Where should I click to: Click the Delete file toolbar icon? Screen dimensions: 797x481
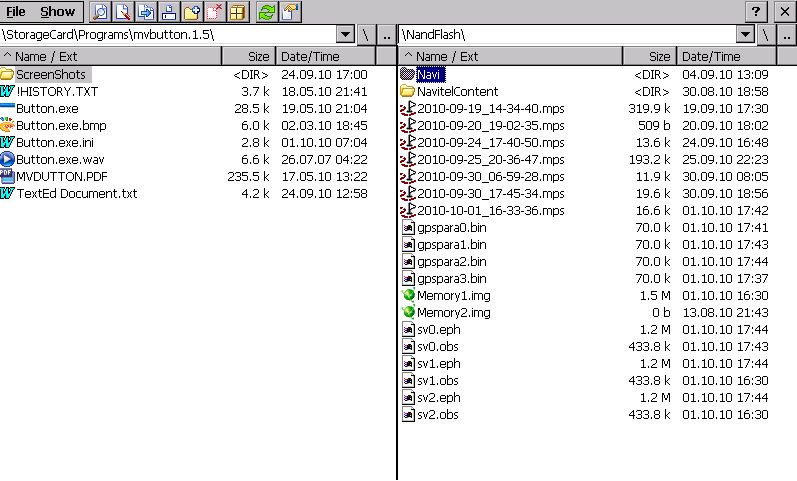pos(214,12)
